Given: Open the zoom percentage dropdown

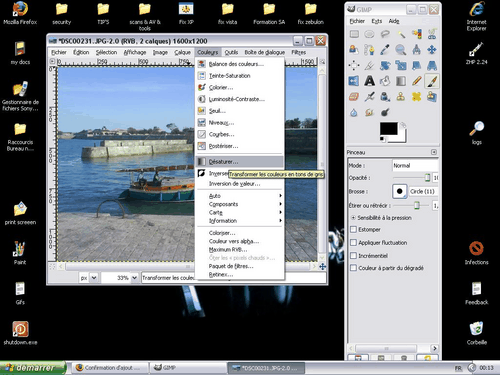Looking at the screenshot, I should (x=134, y=277).
